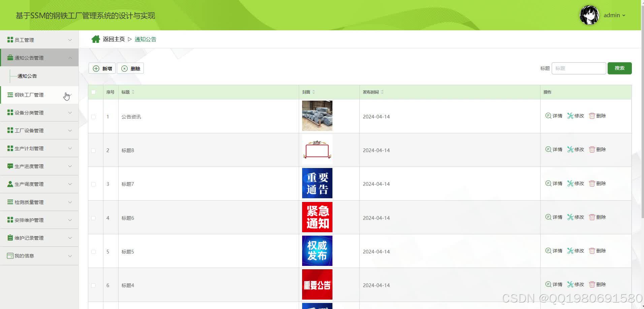This screenshot has width=644, height=309.
Task: Click the 通知公告管理 briefcase icon
Action: point(10,58)
